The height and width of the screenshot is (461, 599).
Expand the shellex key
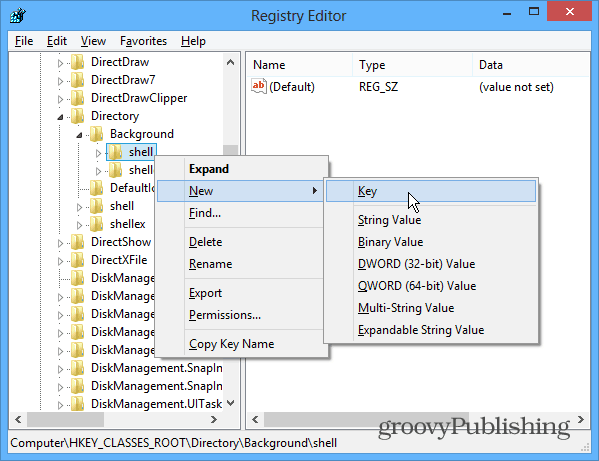click(x=79, y=225)
